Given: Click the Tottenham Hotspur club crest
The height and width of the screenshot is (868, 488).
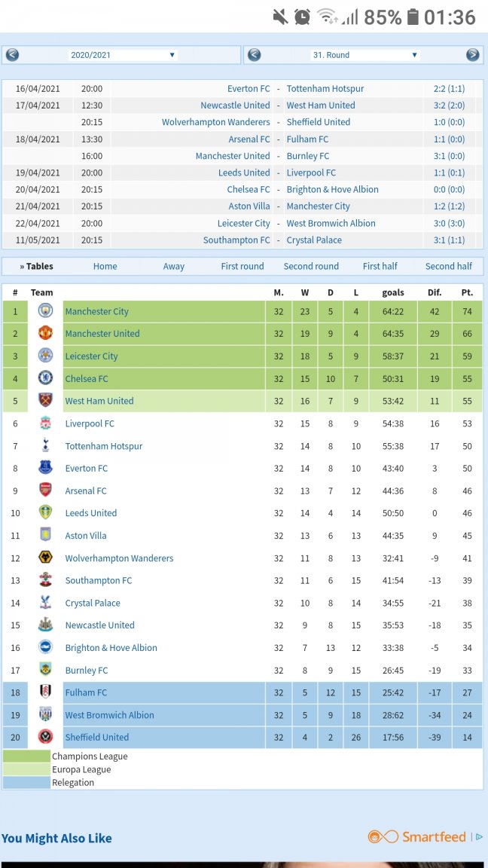Looking at the screenshot, I should (x=46, y=446).
